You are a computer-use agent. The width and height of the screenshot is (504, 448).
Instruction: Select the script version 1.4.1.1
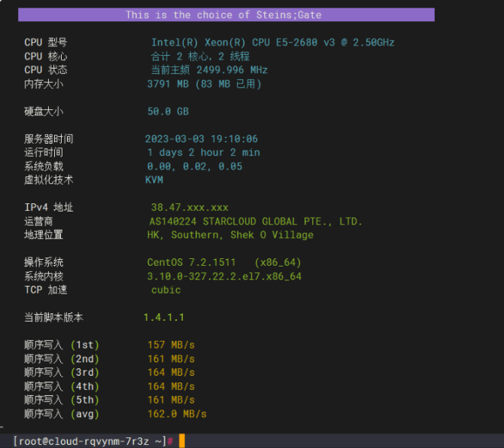click(x=164, y=318)
